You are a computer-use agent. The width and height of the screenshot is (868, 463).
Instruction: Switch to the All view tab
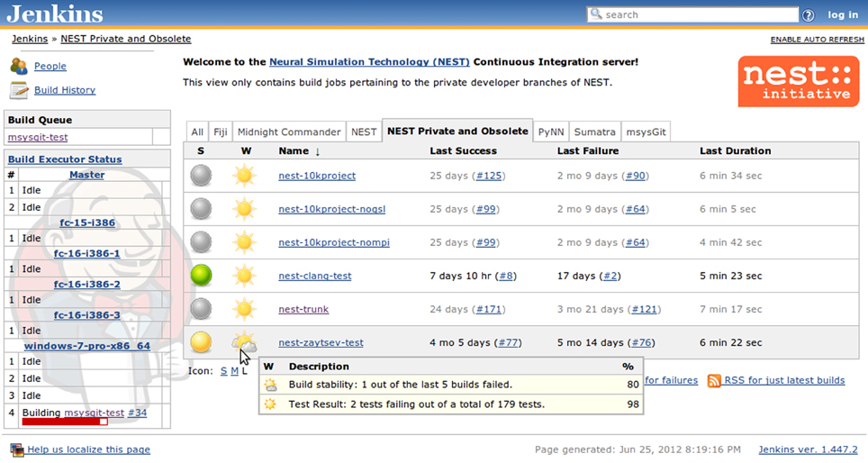point(197,132)
